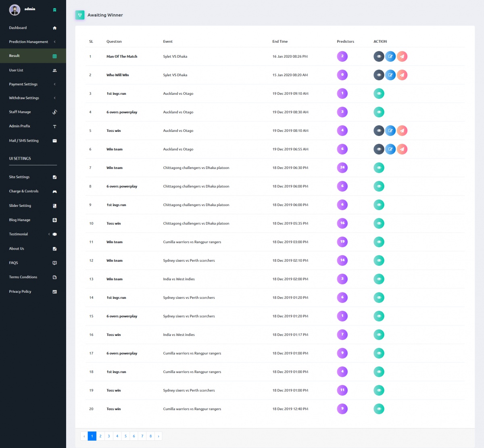The width and height of the screenshot is (484, 448).
Task: Click the Dashboard home icon
Action: (54, 28)
